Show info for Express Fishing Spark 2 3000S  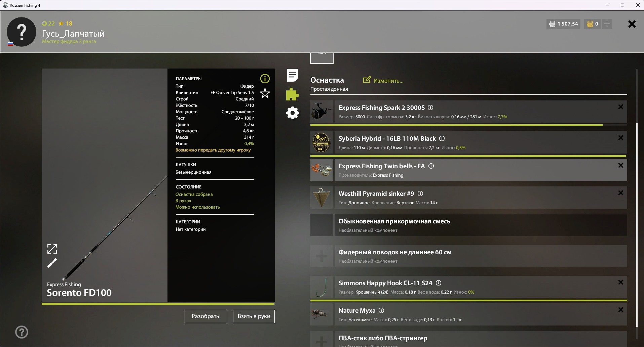tap(430, 107)
